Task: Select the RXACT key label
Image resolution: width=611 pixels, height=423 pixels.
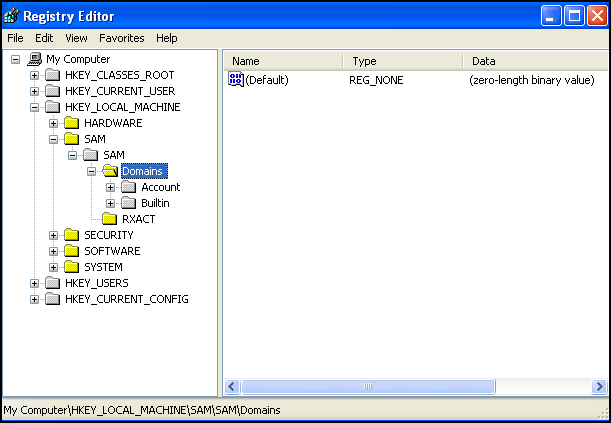Action: click(138, 219)
